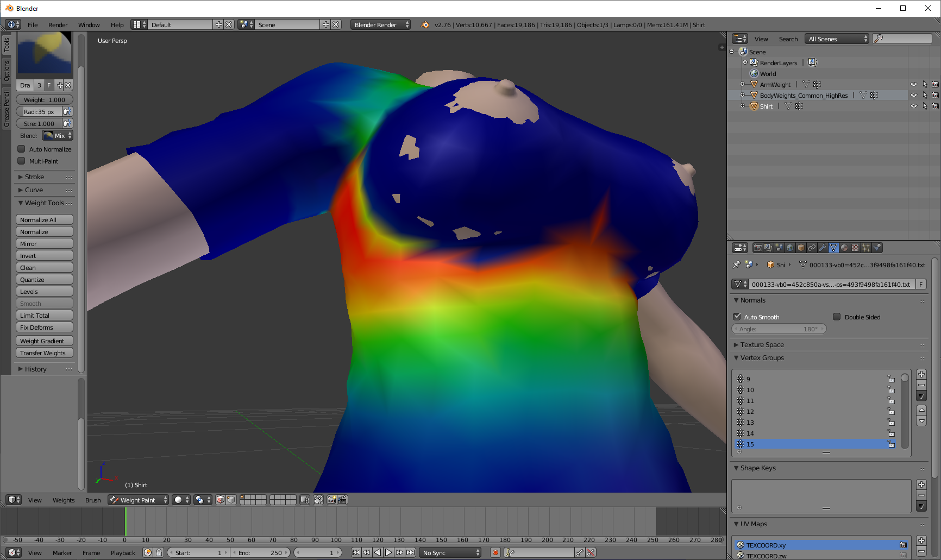Pin the properties context
This screenshot has height=560, width=941.
click(x=737, y=265)
